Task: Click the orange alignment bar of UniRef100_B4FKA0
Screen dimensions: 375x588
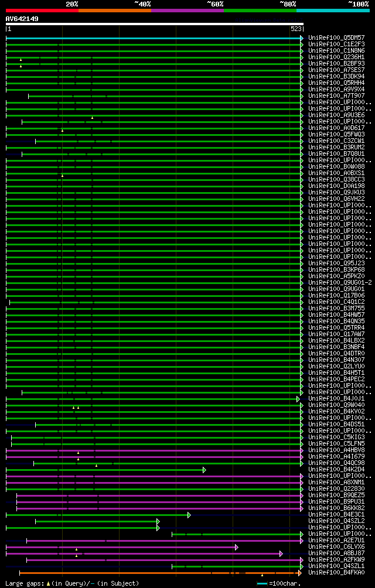Action: 159,573
